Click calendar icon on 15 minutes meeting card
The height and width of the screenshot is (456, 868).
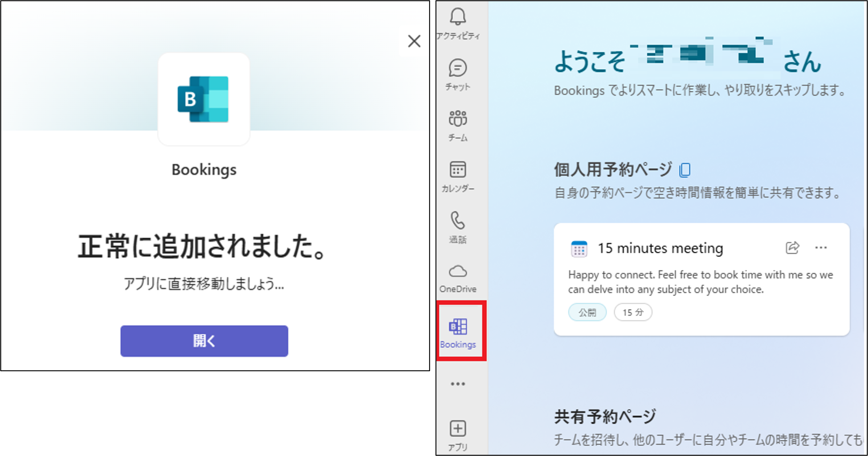pyautogui.click(x=579, y=249)
